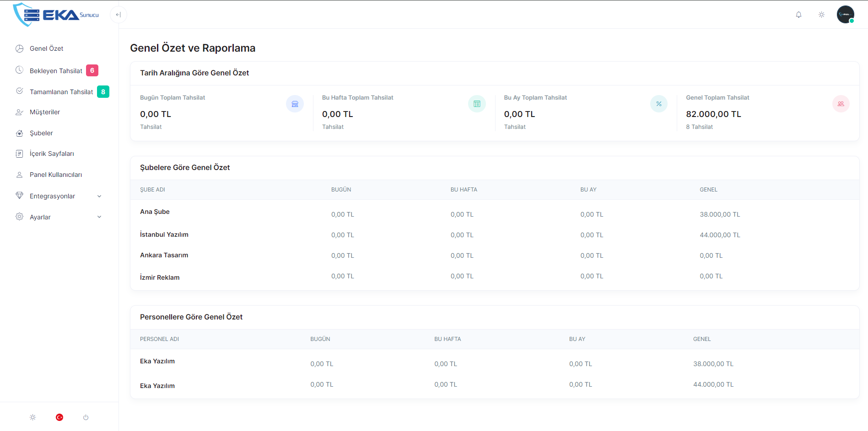868x431 pixels.
Task: Select the Ana Şube row name
Action: pyautogui.click(x=155, y=212)
